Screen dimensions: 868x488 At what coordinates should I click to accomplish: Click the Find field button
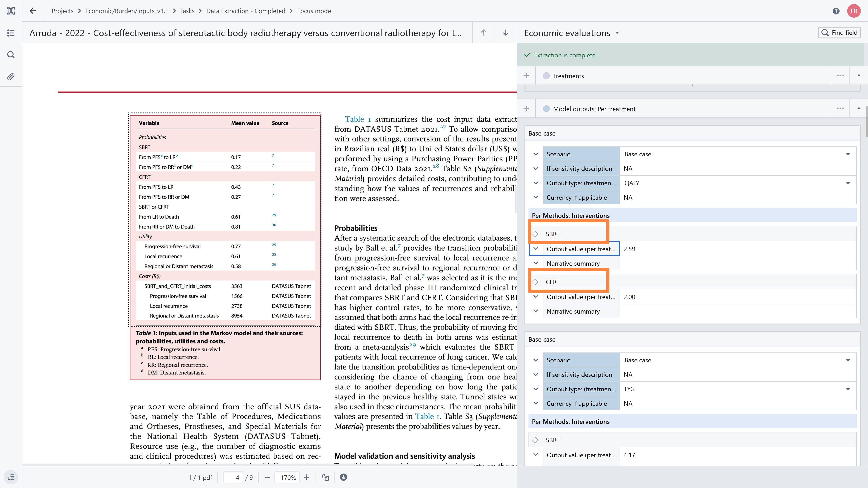point(839,33)
